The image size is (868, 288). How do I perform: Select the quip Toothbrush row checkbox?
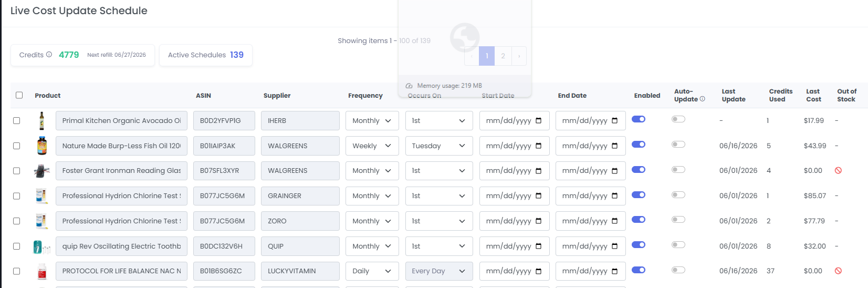tap(16, 246)
